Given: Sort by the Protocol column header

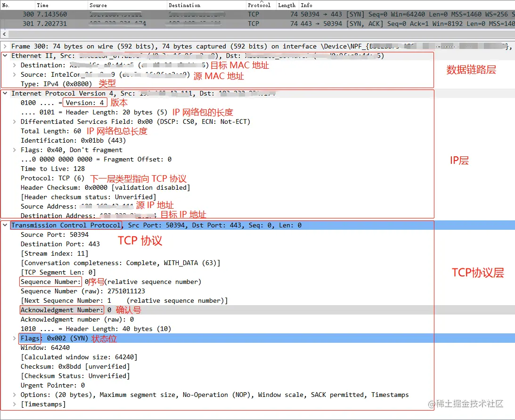Looking at the screenshot, I should (x=261, y=5).
